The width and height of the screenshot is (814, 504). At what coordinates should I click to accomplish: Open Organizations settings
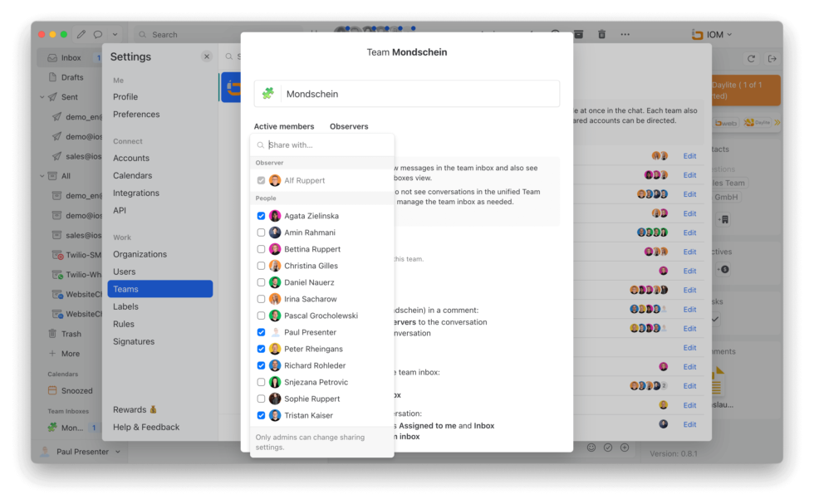[x=140, y=254]
